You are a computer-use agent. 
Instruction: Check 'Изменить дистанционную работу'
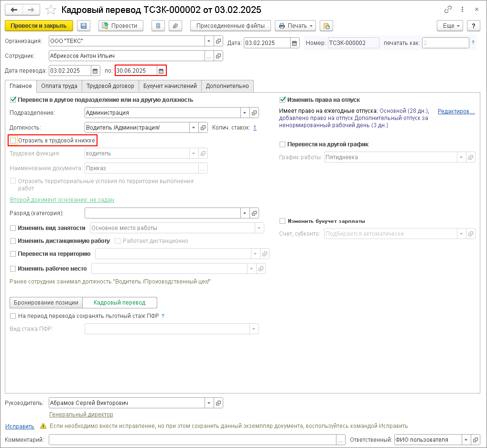[x=13, y=241]
